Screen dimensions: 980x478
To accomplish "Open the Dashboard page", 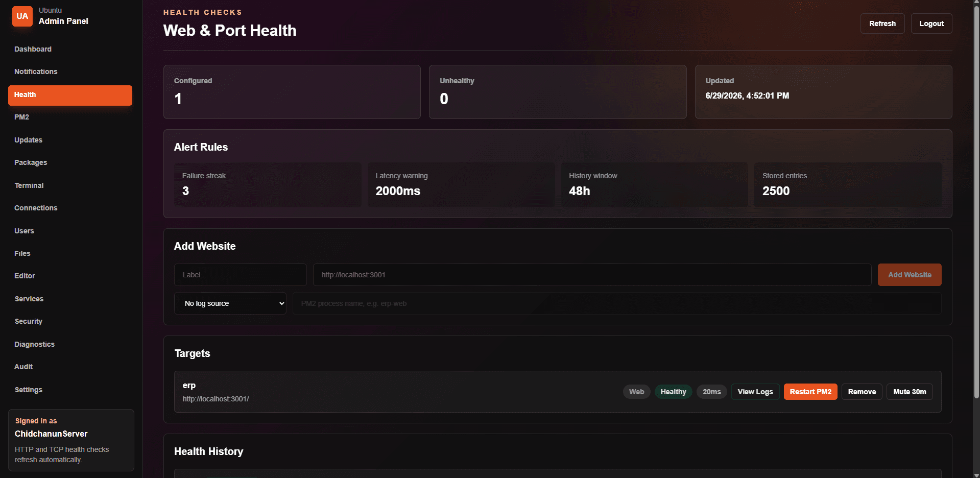I will coord(33,49).
